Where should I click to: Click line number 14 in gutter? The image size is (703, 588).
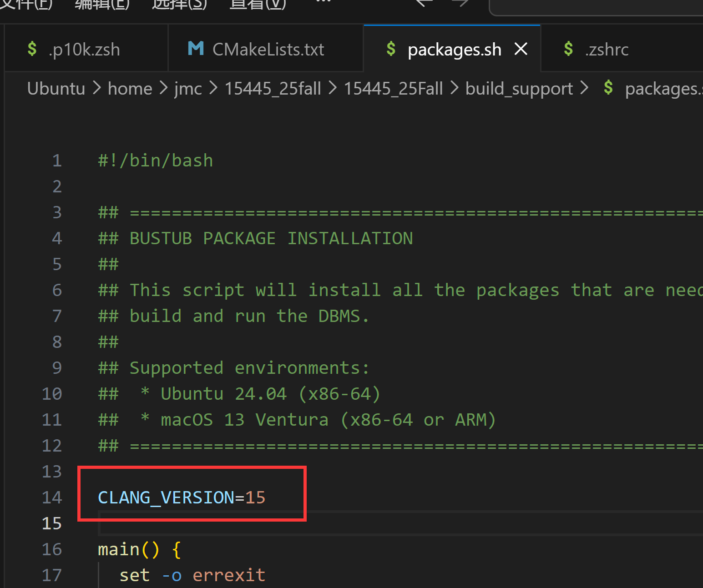pos(51,498)
